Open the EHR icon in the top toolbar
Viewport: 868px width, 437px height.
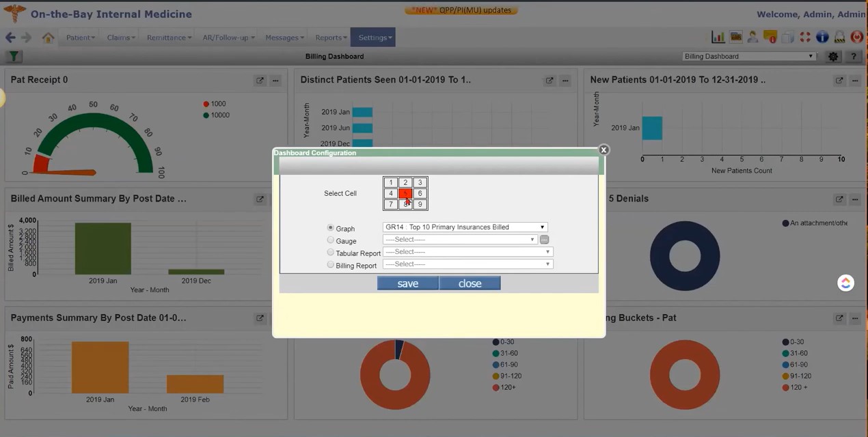[736, 38]
